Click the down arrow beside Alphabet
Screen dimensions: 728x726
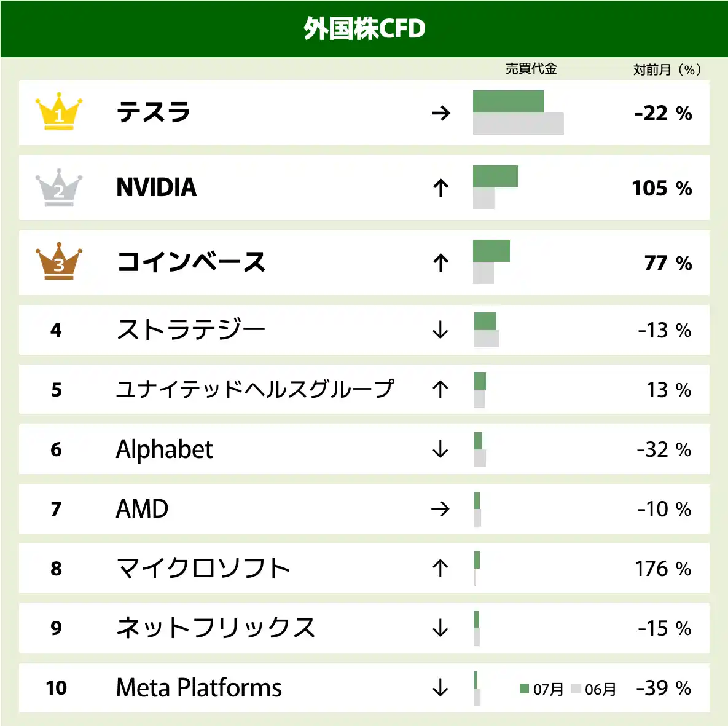(440, 449)
